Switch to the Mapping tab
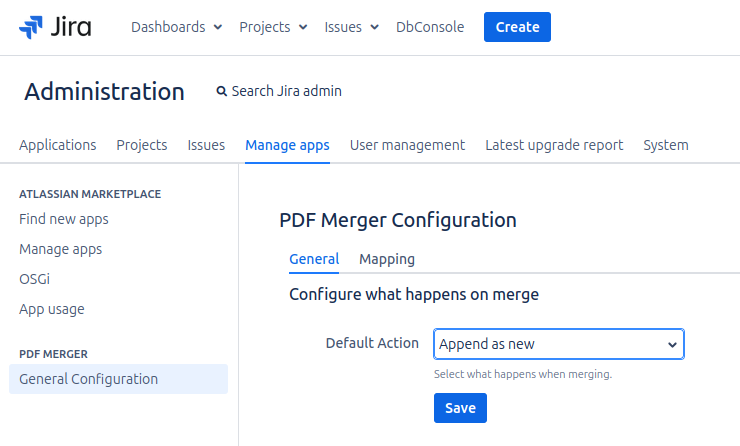Viewport: 740px width, 446px height. click(x=387, y=259)
